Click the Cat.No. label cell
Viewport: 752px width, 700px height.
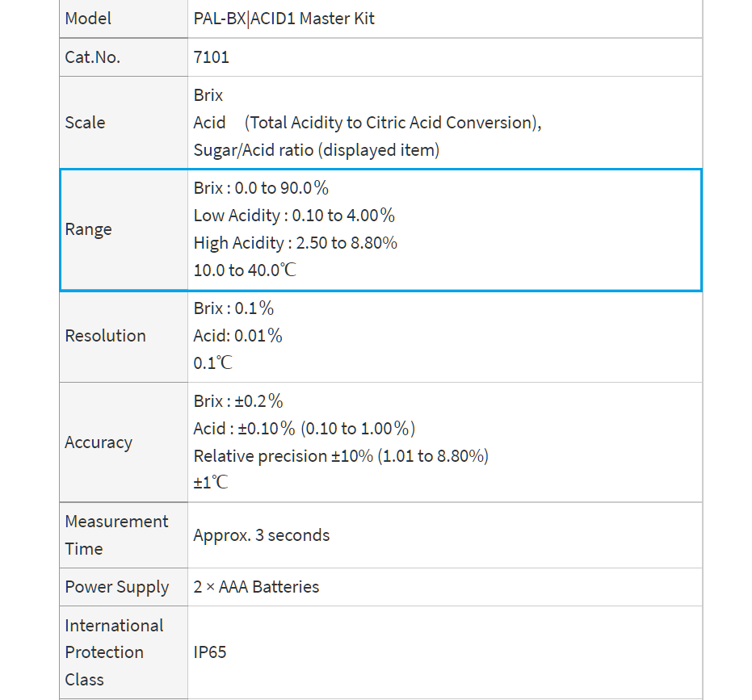[x=93, y=57]
